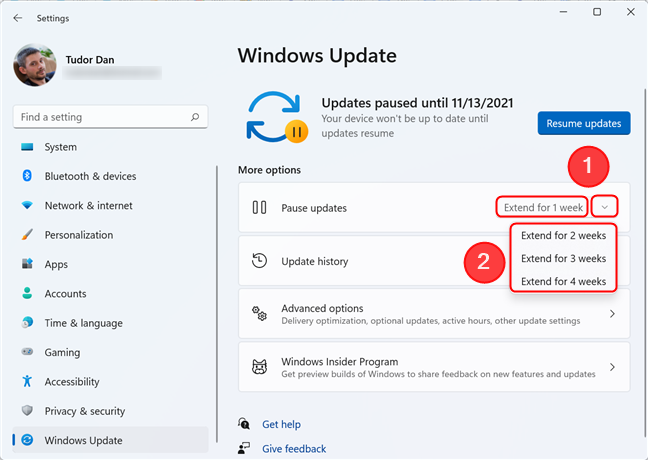This screenshot has width=648, height=460.
Task: Open Gaming settings
Action: coord(110,352)
